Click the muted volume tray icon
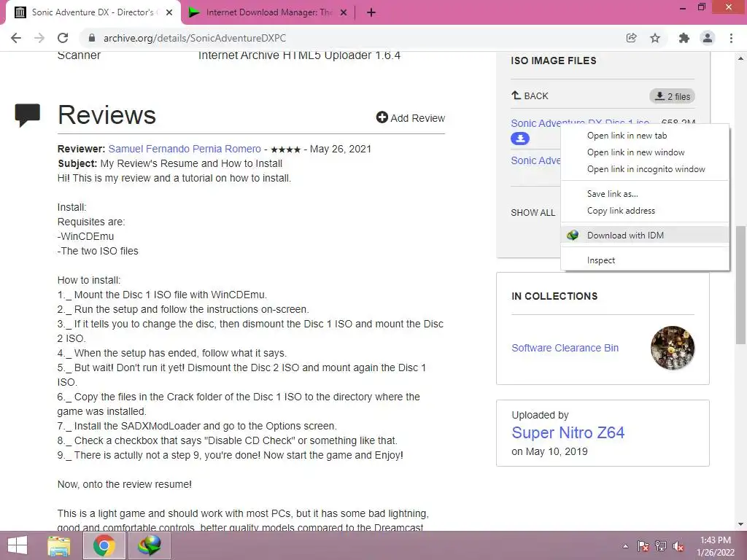Screen dimensions: 747x560 tap(678, 546)
